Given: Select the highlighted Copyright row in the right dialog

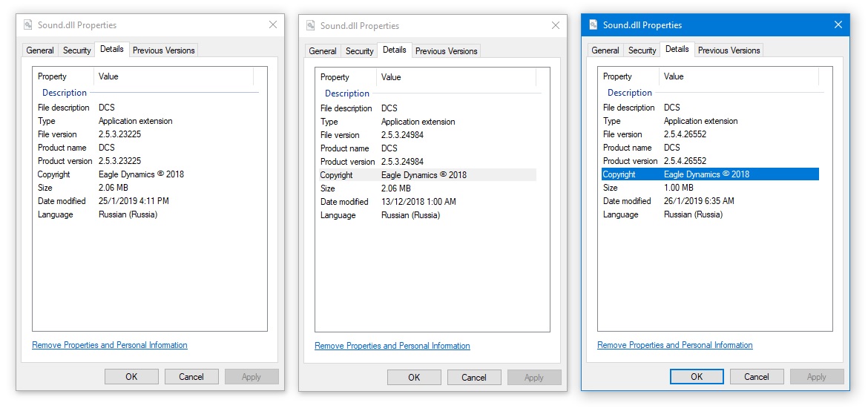Looking at the screenshot, I should pyautogui.click(x=710, y=174).
